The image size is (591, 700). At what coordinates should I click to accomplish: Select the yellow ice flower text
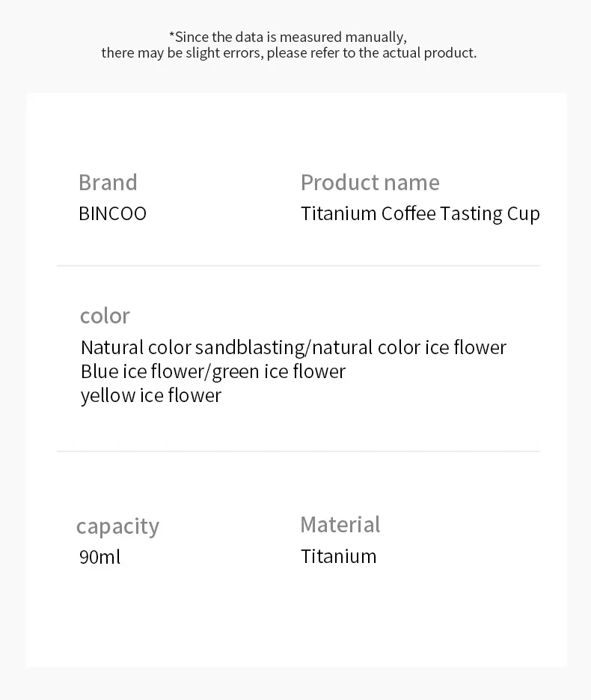(151, 396)
